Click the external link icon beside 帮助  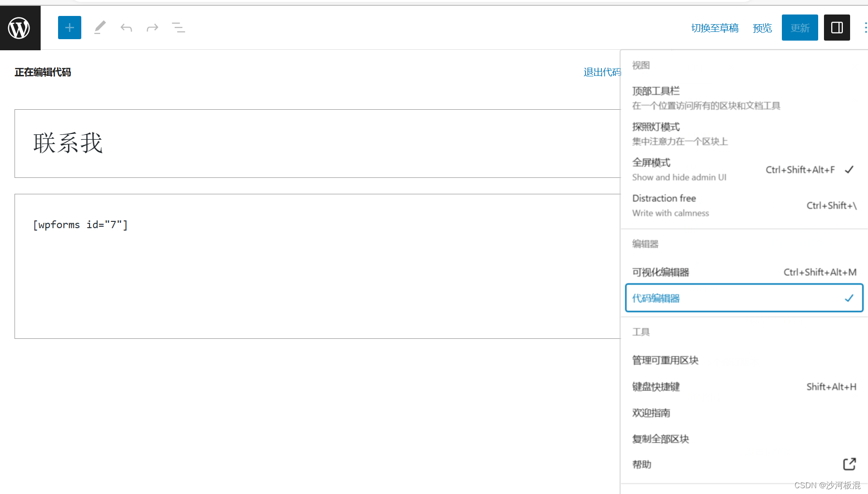(850, 464)
